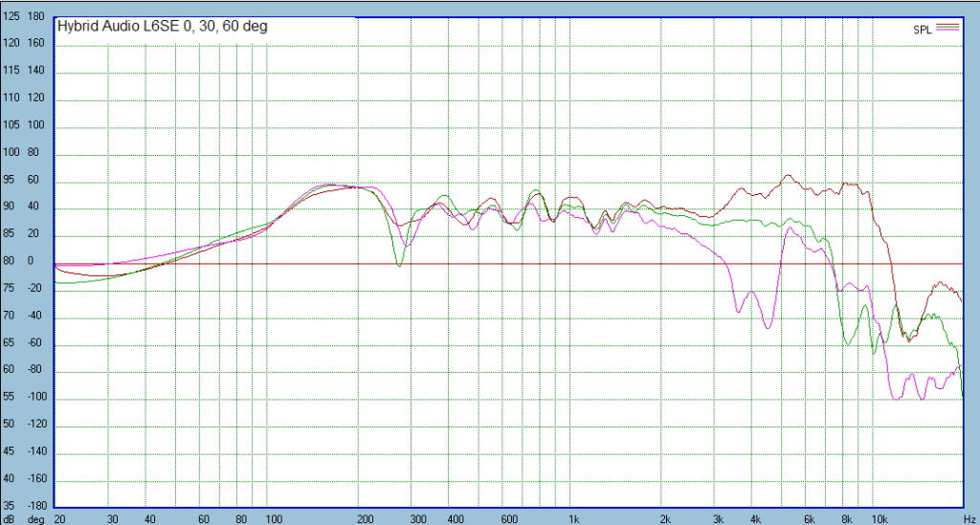Viewport: 980px width, 525px height.
Task: Click the '85' dB axis label
Action: 9,234
